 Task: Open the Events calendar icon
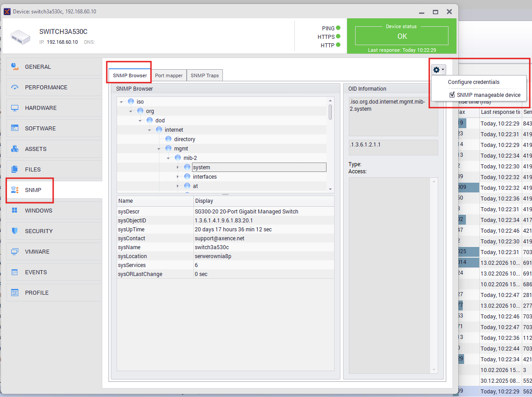pos(15,272)
